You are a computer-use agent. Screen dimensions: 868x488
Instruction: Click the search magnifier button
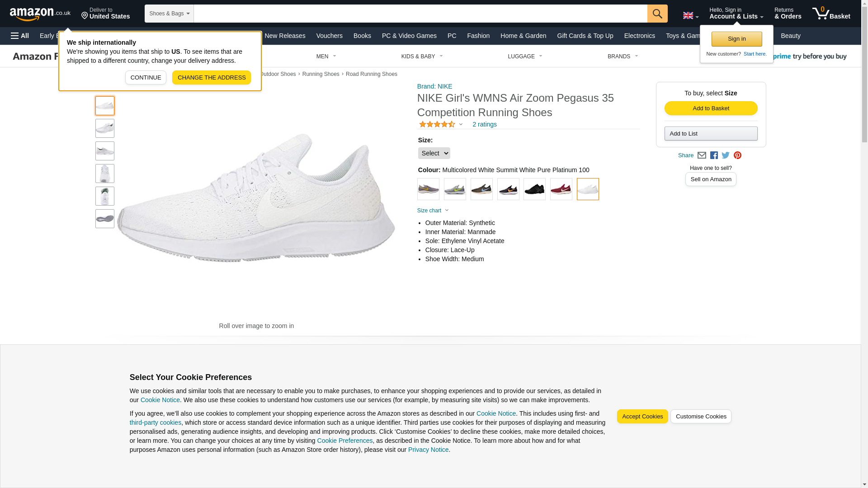[x=657, y=14]
